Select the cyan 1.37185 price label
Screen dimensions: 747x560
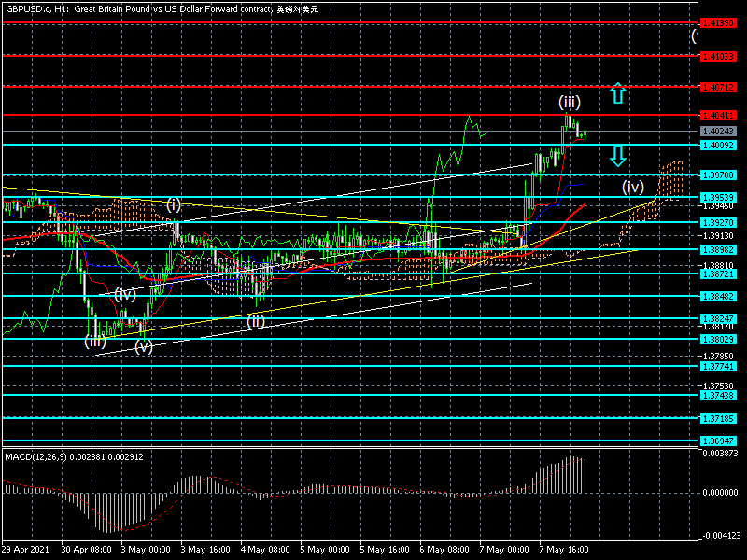point(718,418)
